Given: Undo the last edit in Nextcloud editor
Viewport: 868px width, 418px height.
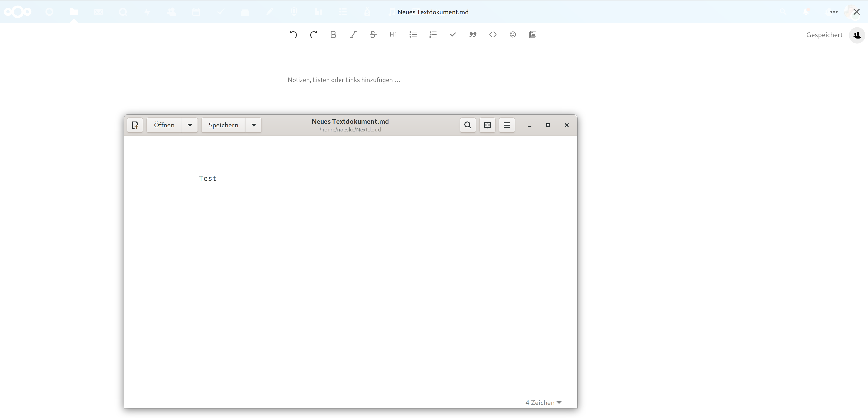Looking at the screenshot, I should tap(294, 35).
